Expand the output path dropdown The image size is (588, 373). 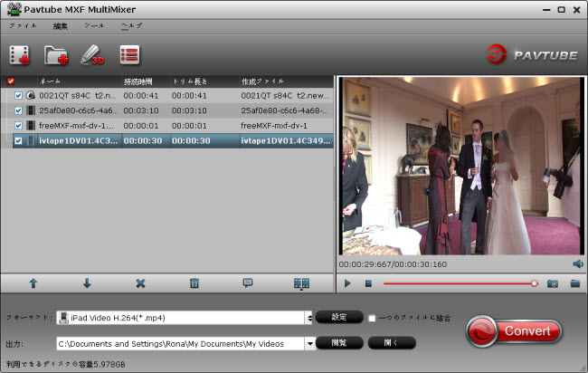(309, 343)
